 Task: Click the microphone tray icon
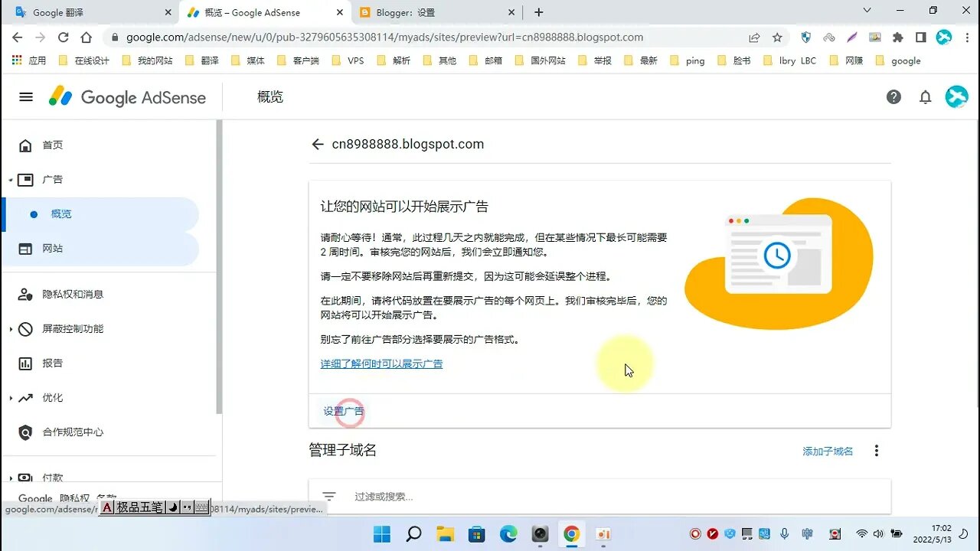(784, 533)
